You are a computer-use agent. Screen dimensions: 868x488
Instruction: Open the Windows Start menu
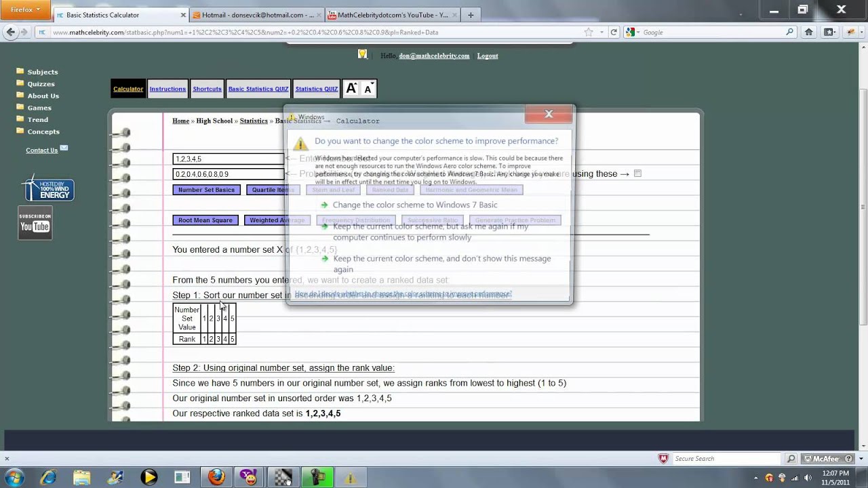pos(14,477)
